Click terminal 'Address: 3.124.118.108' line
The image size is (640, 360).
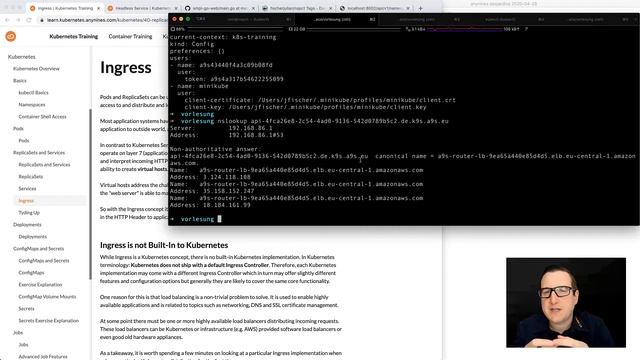point(210,177)
